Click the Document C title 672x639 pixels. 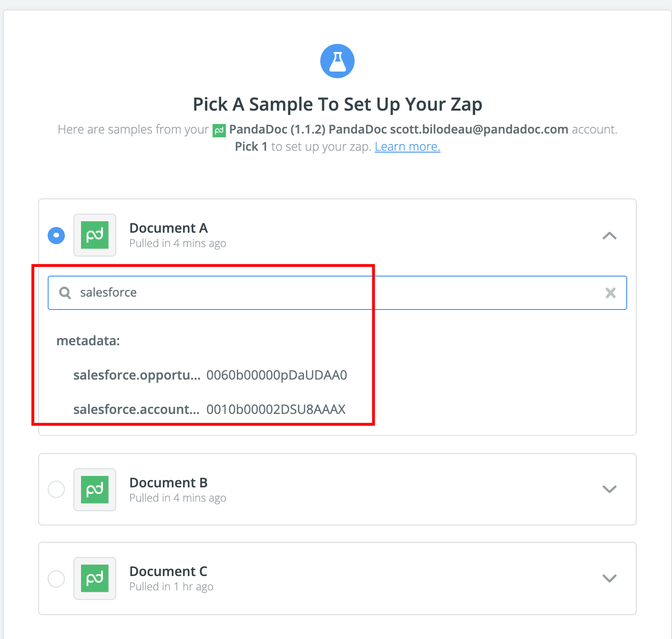point(168,571)
